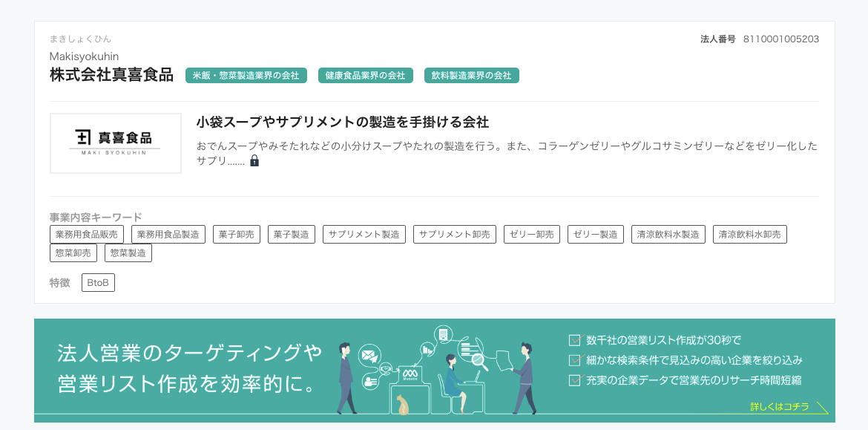Image resolution: width=868 pixels, height=430 pixels.
Task: Select the 菓子卸売 keyword tag
Action: (x=237, y=235)
